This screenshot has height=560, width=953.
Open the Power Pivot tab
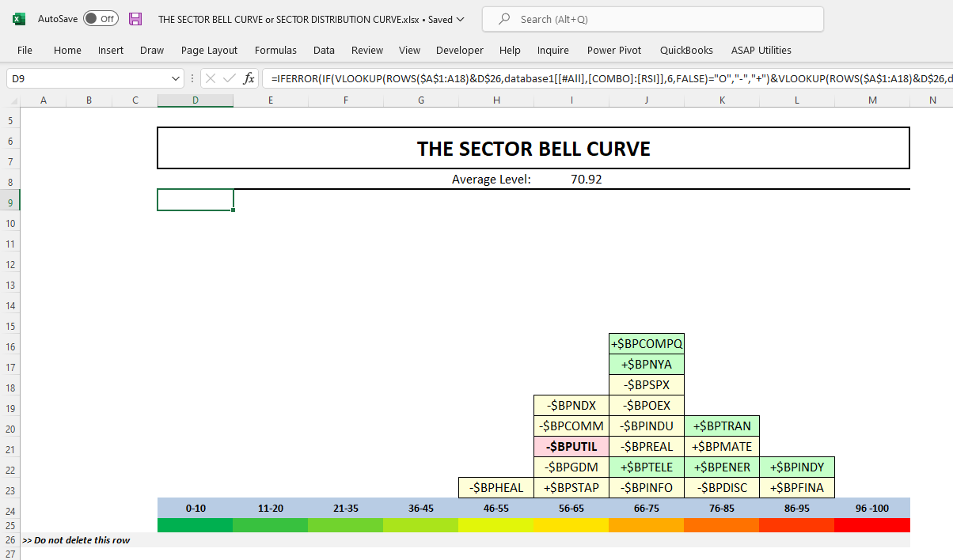[x=614, y=50]
